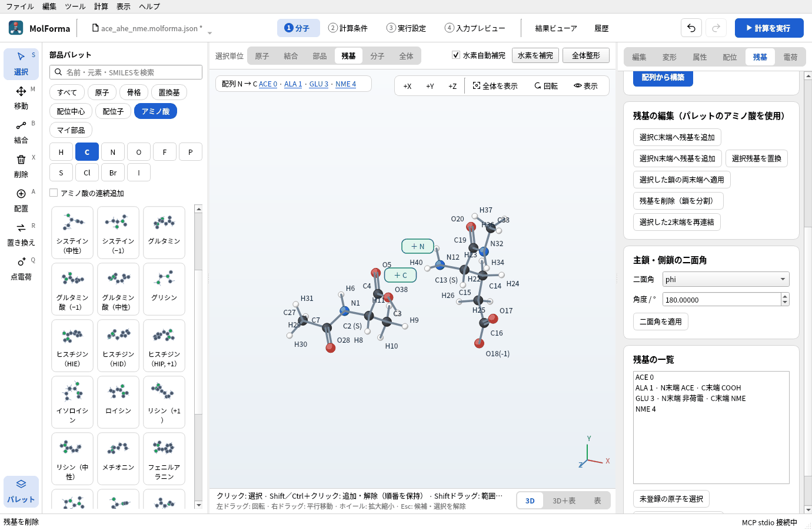812x530 pixels.
Task: Decrease the 角度 value with the down spinner
Action: click(x=785, y=303)
